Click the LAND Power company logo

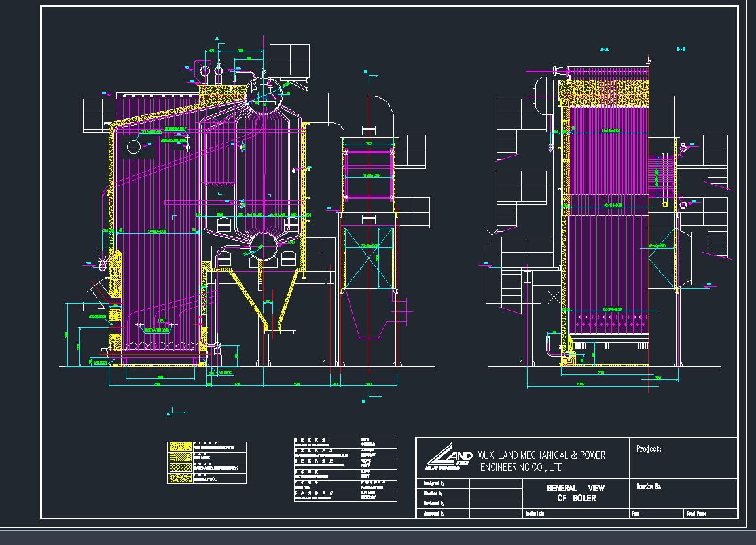pos(450,457)
